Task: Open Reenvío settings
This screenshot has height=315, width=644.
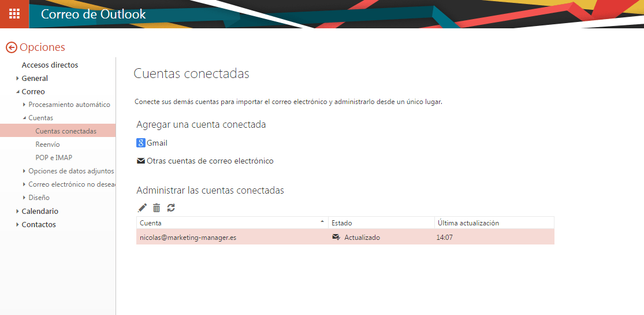Action: 47,144
